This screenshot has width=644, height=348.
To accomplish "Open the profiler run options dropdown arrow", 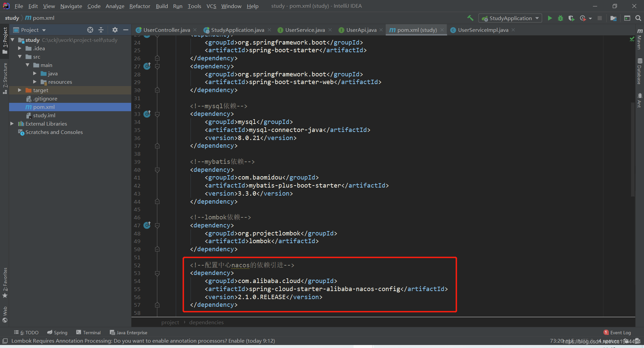I will click(590, 18).
